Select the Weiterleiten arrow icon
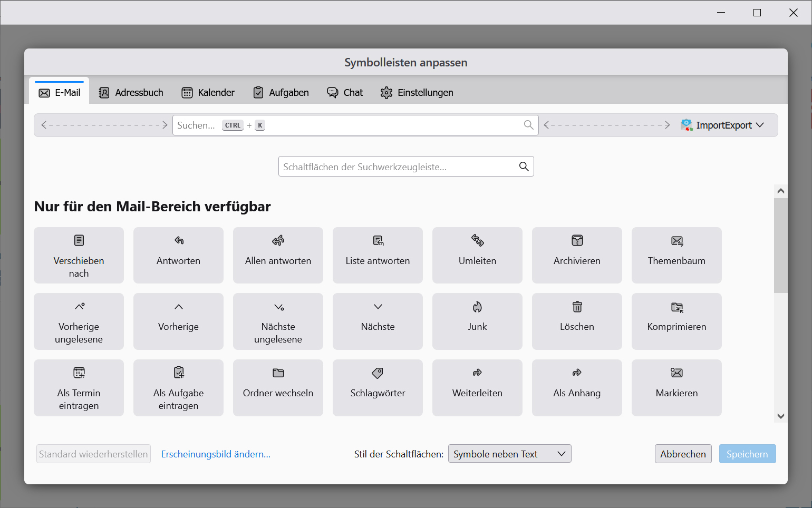Viewport: 812px width, 508px height. (x=477, y=373)
